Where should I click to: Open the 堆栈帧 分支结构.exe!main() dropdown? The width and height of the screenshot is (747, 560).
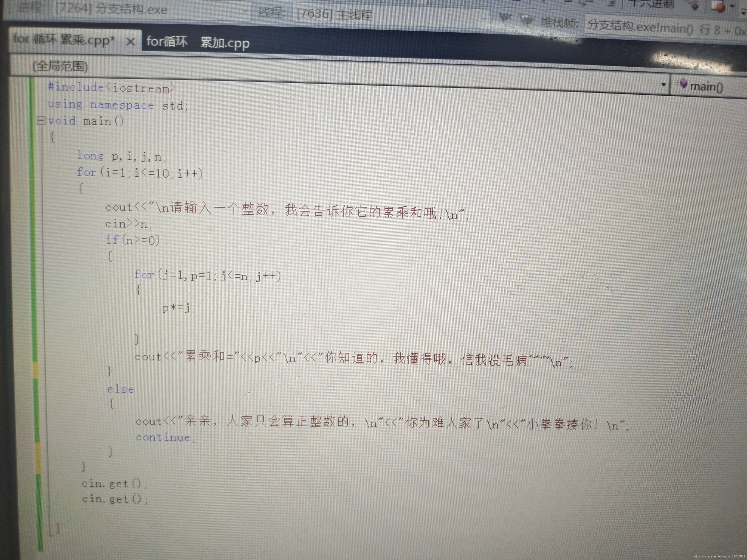click(x=665, y=28)
